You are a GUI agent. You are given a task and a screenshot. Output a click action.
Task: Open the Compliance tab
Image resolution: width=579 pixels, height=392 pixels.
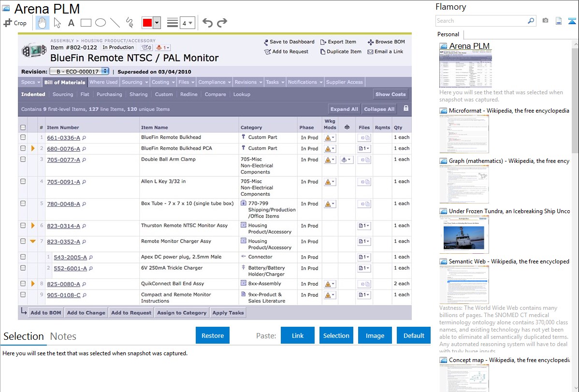214,82
